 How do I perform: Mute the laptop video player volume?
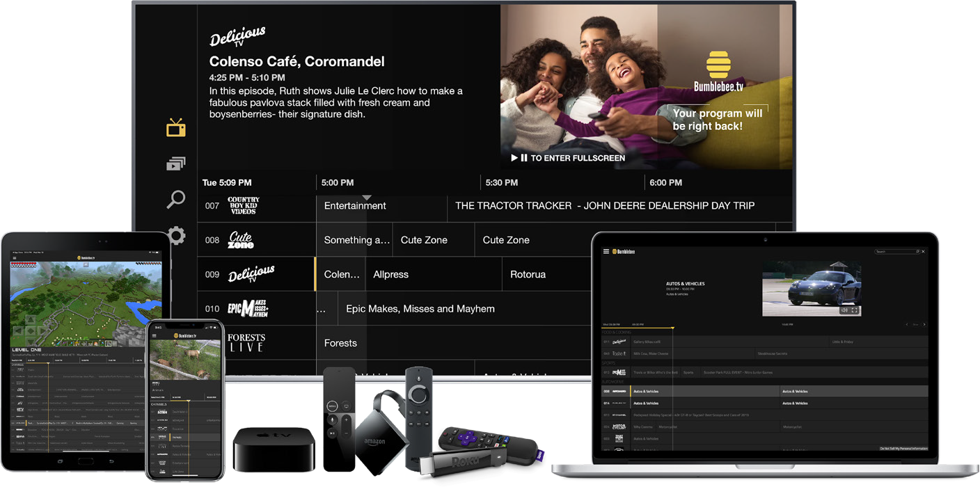pyautogui.click(x=844, y=310)
